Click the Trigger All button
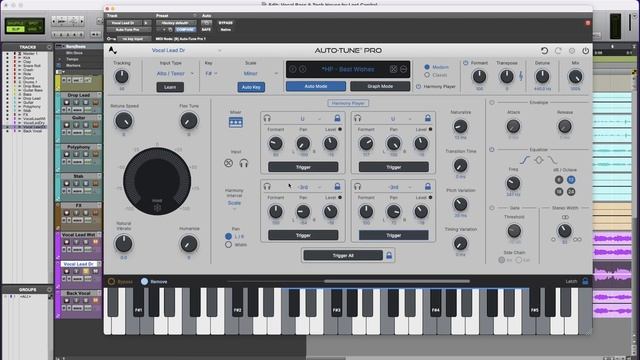640x360 pixels. (343, 256)
